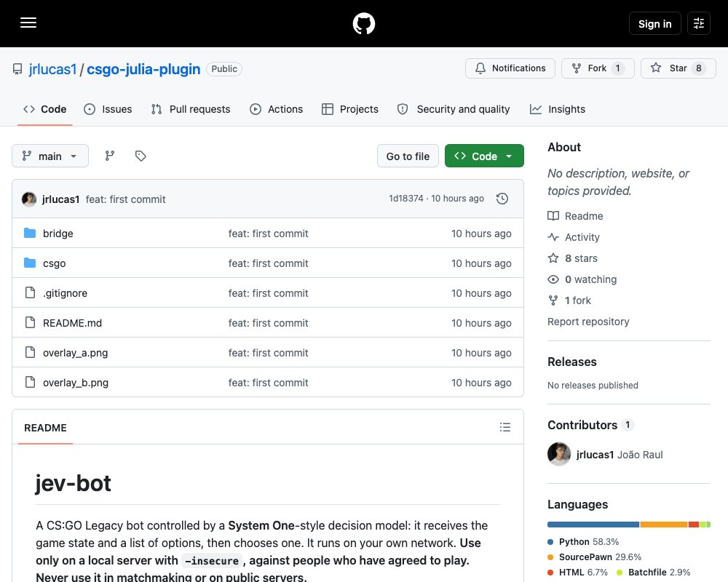Image resolution: width=728 pixels, height=582 pixels.
Task: Click blue Python segment of language bar
Action: pos(593,525)
